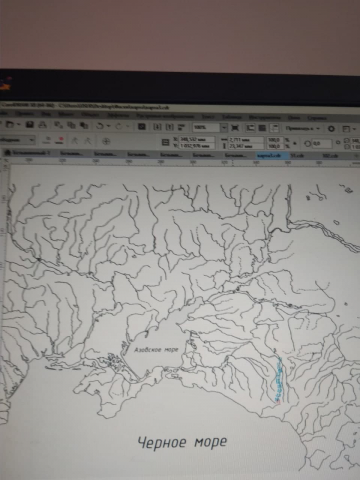Click the Publish to PDF icon
Image resolution: width=360 pixels, height=480 pixels.
pyautogui.click(x=181, y=127)
